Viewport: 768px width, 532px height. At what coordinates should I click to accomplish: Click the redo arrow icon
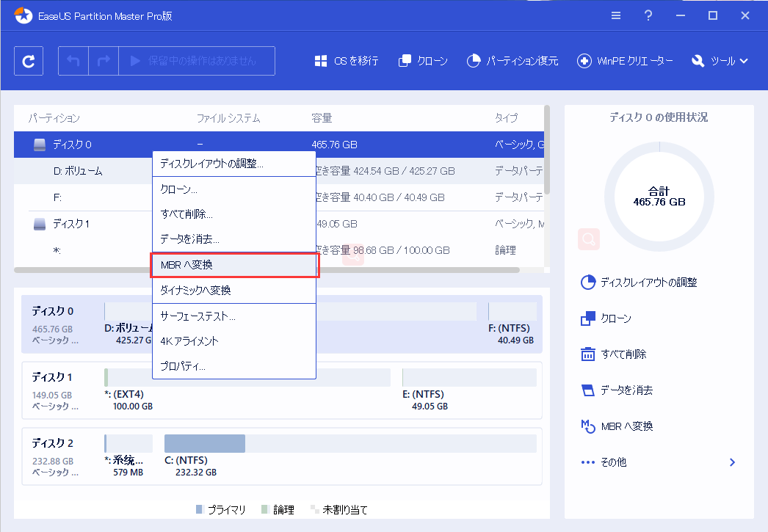click(104, 61)
